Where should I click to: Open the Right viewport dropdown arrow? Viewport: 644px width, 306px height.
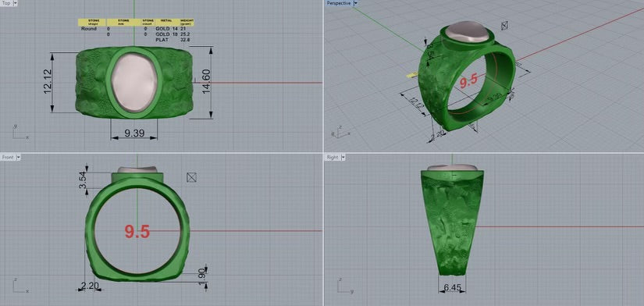(x=343, y=158)
